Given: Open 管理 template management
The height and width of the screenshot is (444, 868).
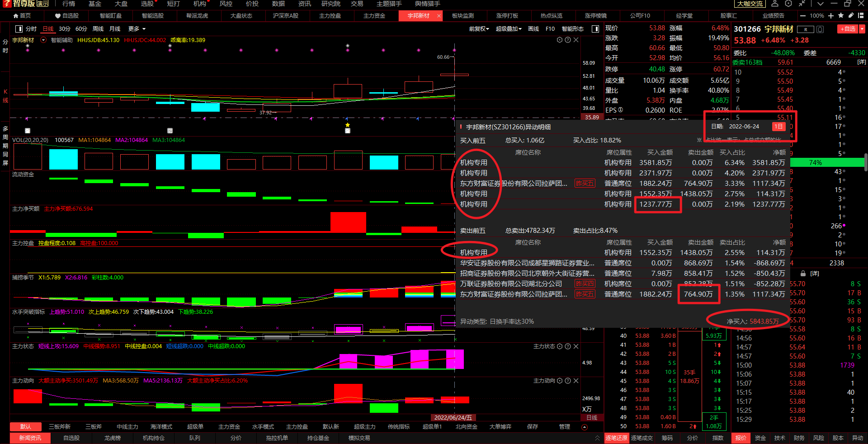Looking at the screenshot, I should click(565, 427).
